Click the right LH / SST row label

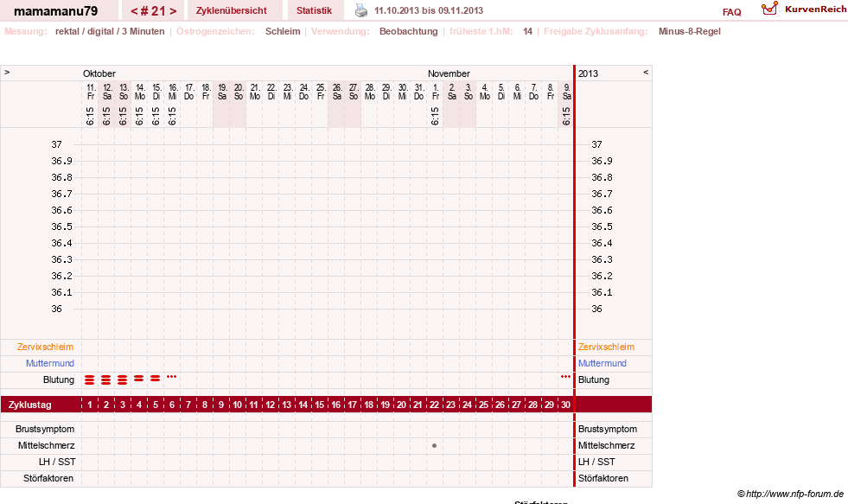pos(596,462)
